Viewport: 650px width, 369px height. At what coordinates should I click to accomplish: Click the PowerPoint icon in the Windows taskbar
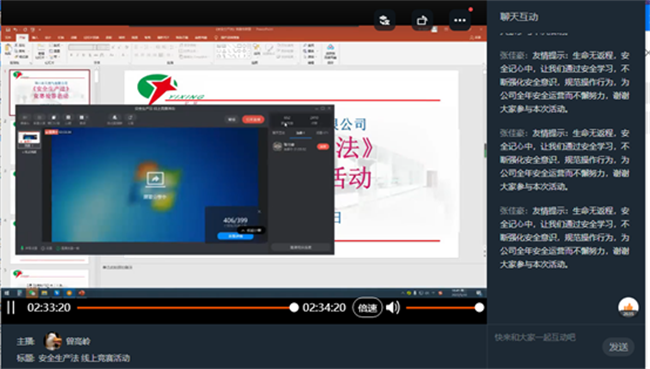(82, 293)
